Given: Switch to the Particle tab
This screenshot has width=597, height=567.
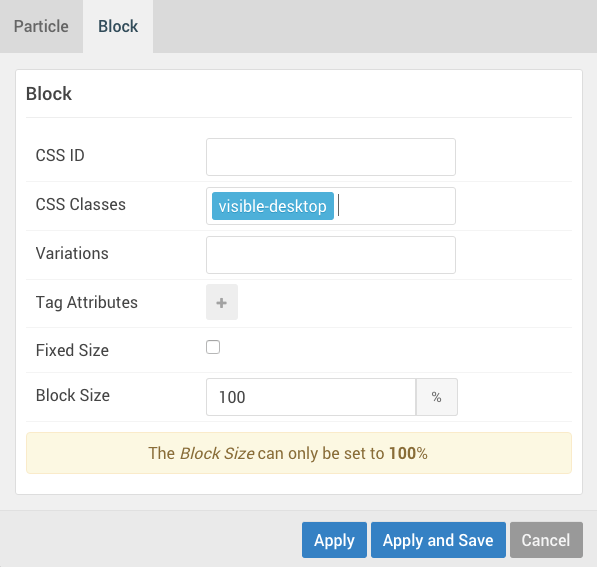Looking at the screenshot, I should (x=41, y=27).
